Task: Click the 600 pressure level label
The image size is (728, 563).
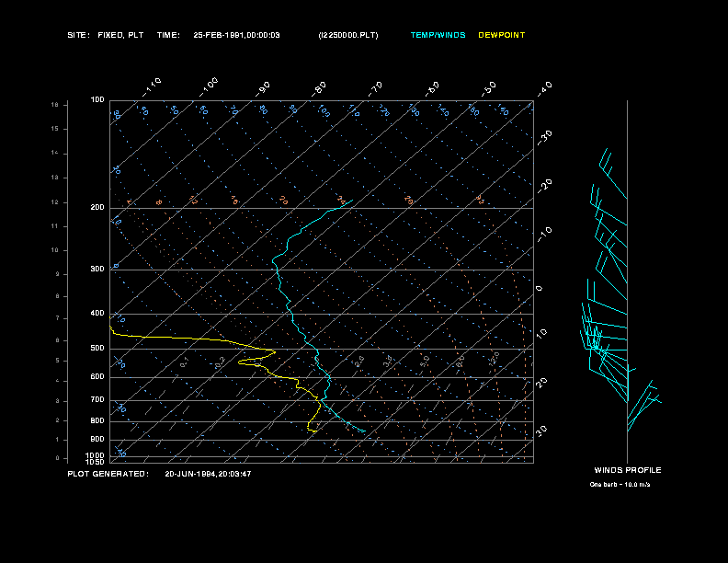Action: click(97, 377)
